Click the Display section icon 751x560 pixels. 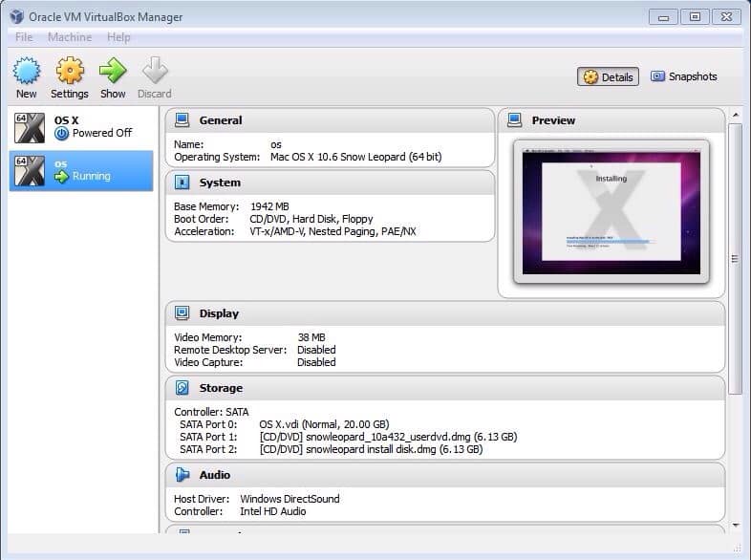click(182, 313)
